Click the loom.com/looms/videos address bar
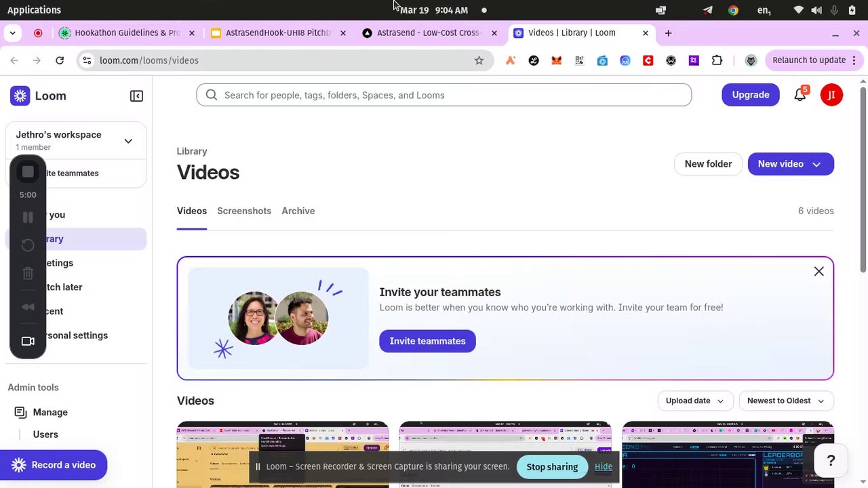Viewport: 868px width, 488px height. [285, 60]
